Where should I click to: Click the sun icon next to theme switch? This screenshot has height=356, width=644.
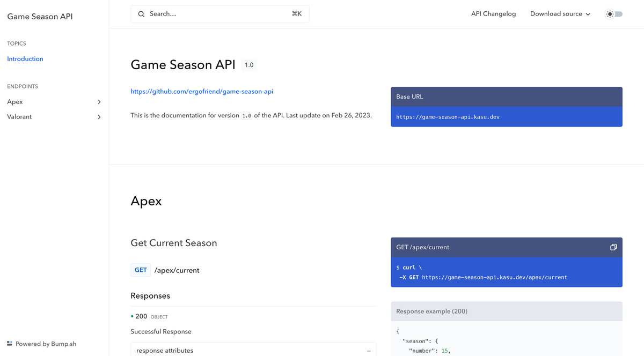(x=610, y=13)
